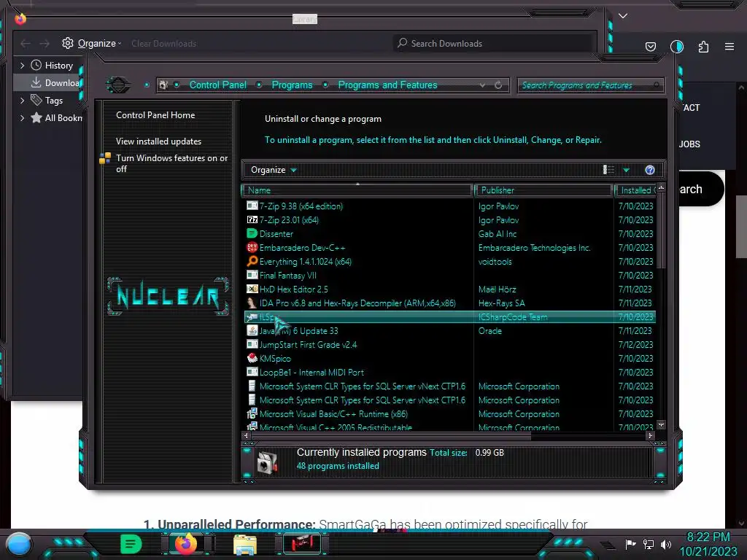
Task: Click the IDA Pro program icon
Action: point(252,303)
